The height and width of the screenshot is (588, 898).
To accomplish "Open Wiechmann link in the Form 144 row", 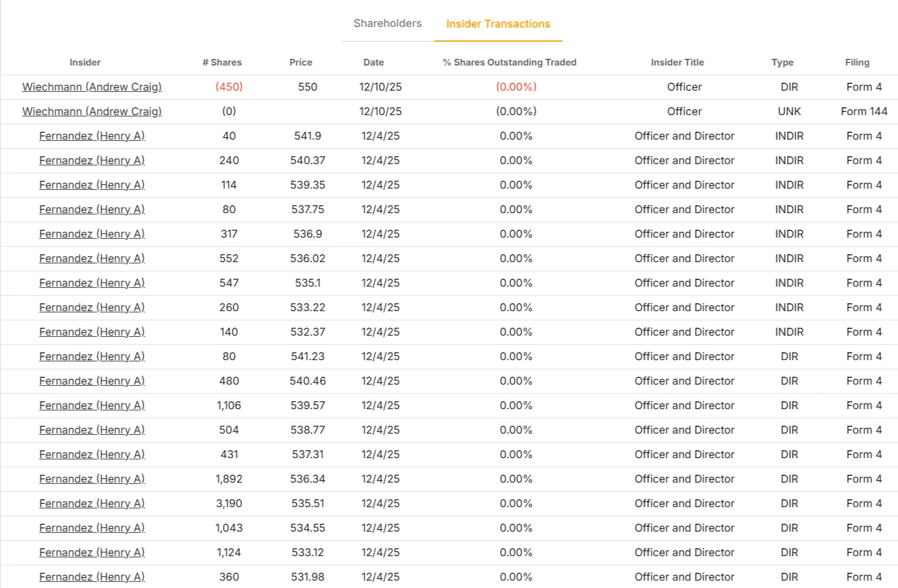I will (x=92, y=111).
